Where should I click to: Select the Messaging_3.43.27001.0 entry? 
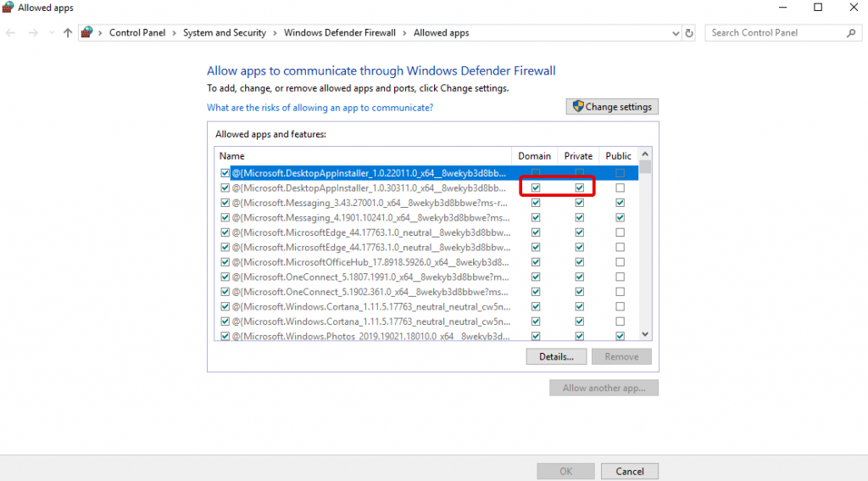[x=370, y=203]
